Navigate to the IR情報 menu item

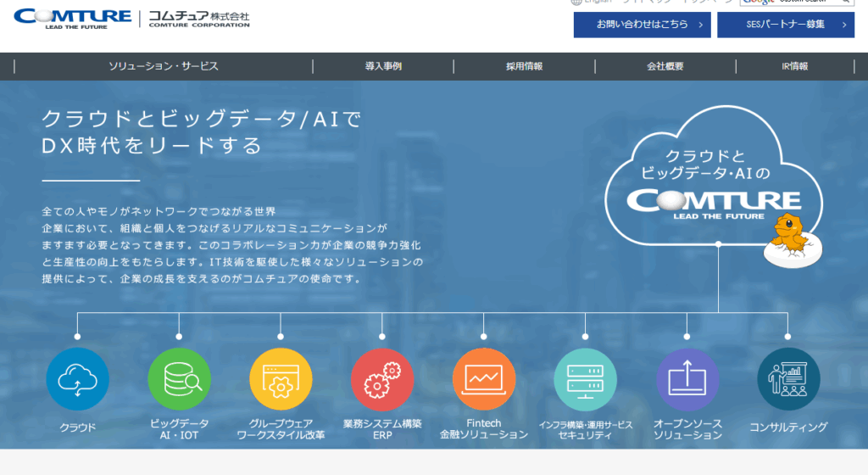coord(795,66)
